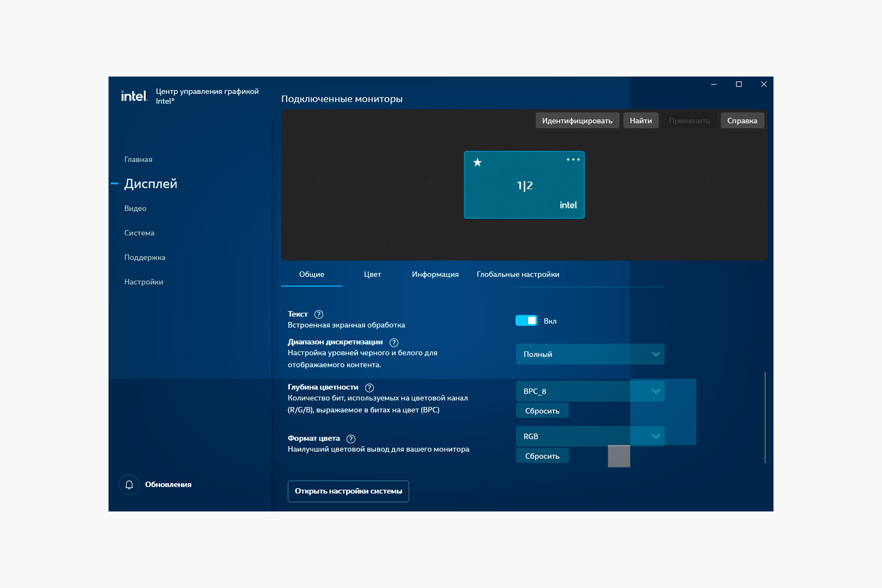882x588 pixels.
Task: Switch to the Общие tab
Action: tap(312, 274)
